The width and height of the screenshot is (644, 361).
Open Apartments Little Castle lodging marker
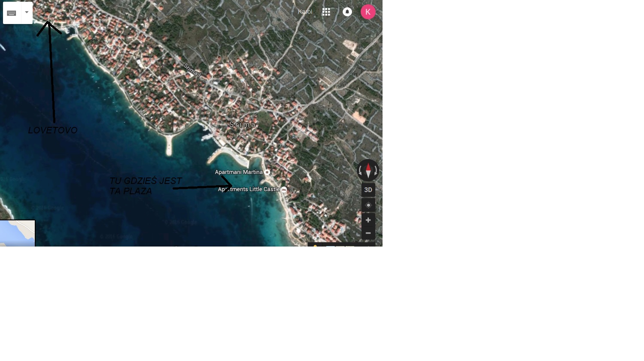coord(284,190)
